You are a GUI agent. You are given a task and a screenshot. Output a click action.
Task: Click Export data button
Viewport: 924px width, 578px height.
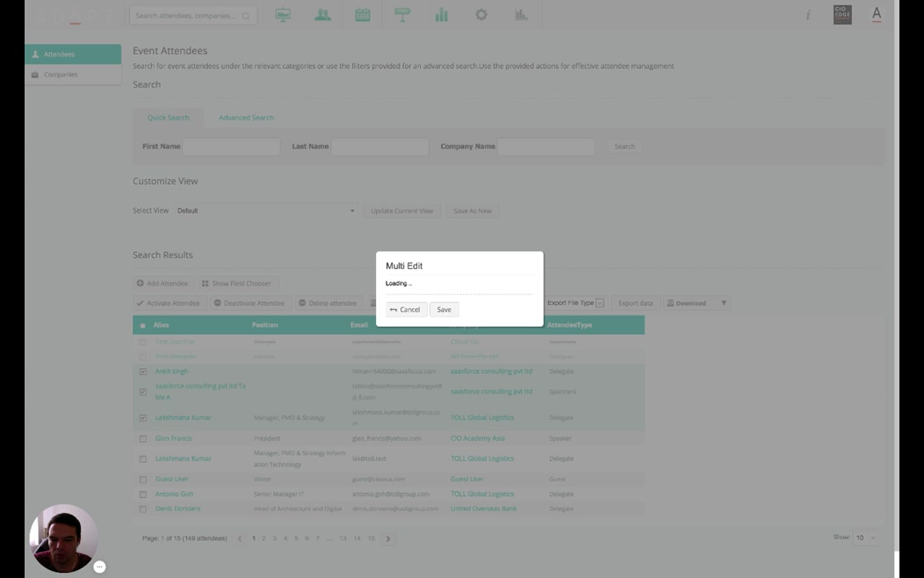pyautogui.click(x=635, y=303)
